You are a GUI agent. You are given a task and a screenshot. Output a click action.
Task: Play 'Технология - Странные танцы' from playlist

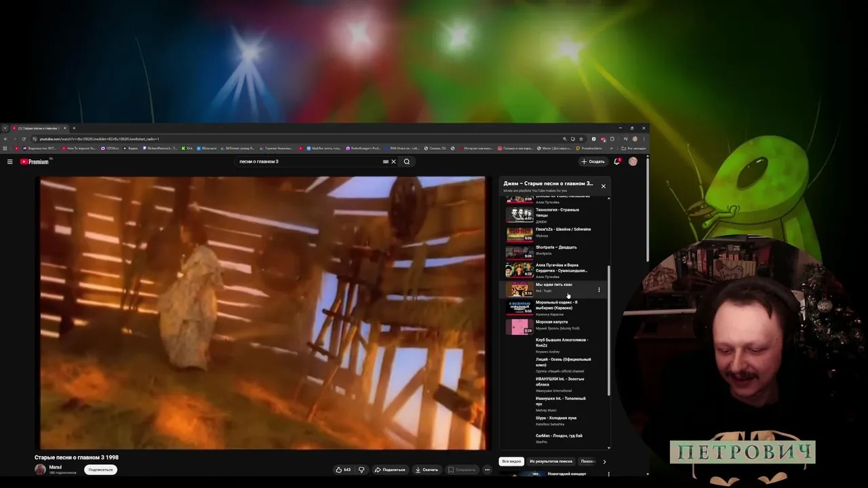tap(556, 215)
